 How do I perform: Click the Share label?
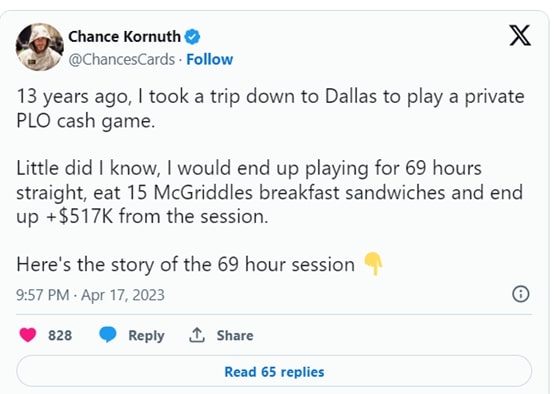click(235, 335)
